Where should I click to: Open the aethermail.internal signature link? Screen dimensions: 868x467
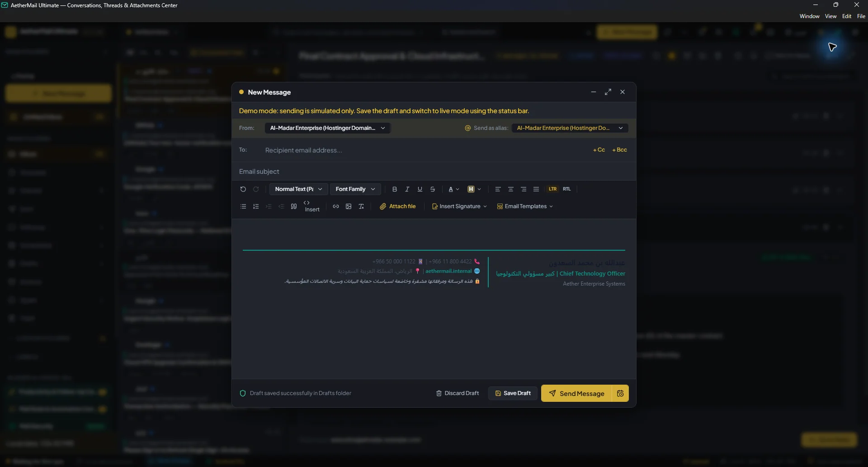[448, 271]
